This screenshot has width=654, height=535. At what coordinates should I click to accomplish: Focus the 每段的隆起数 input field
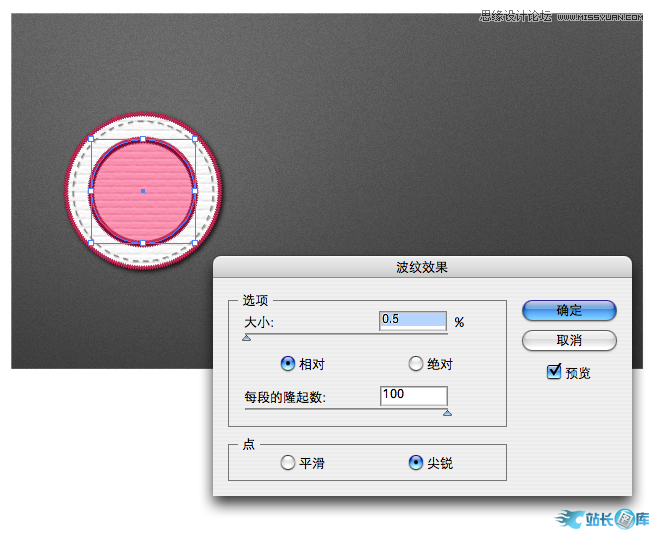tap(413, 395)
